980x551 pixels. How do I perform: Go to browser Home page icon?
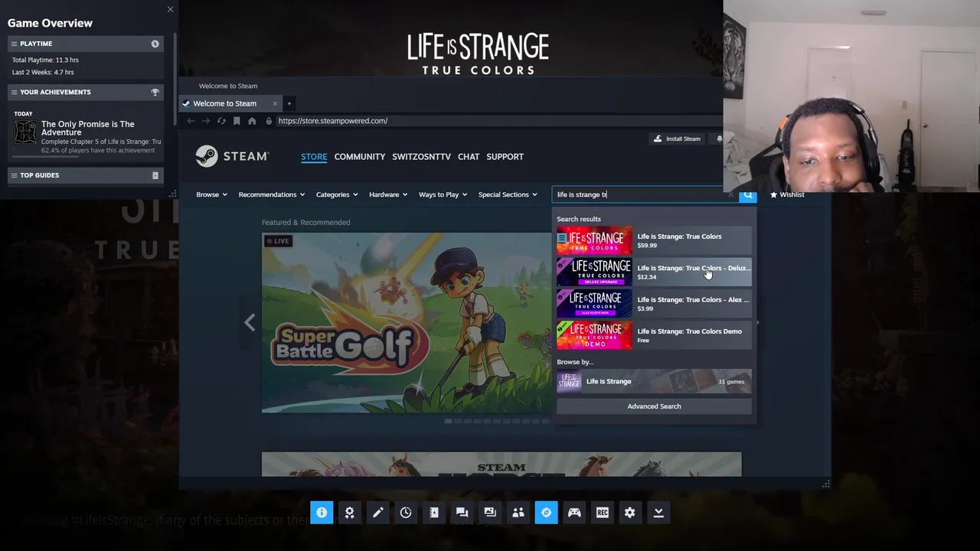(252, 121)
